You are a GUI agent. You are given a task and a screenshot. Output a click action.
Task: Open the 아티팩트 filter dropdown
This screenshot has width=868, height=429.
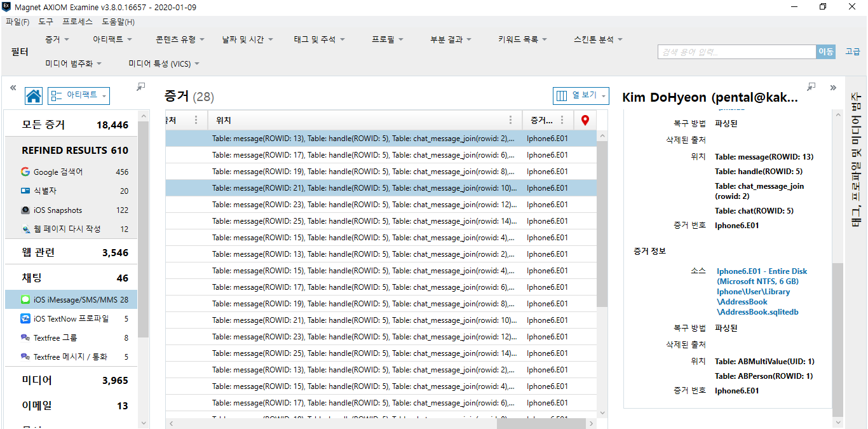click(x=112, y=39)
